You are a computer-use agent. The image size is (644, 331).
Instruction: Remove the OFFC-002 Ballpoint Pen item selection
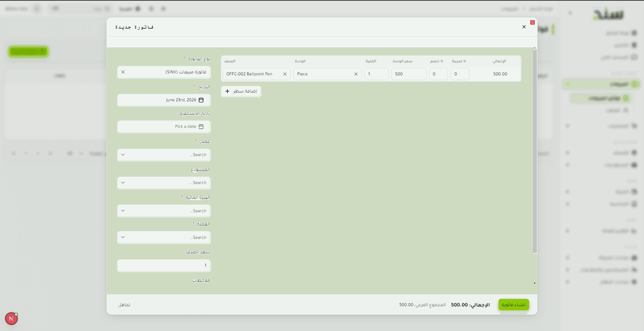pos(285,74)
